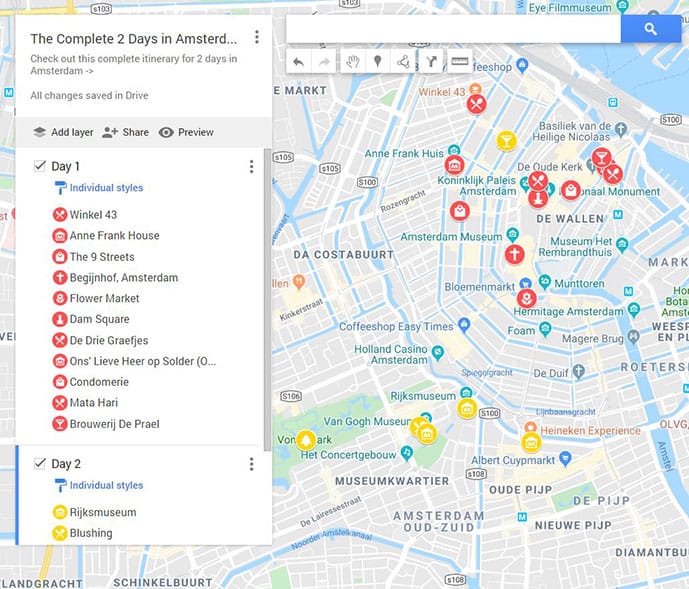The height and width of the screenshot is (589, 689).
Task: Click the Preview button
Action: [186, 132]
